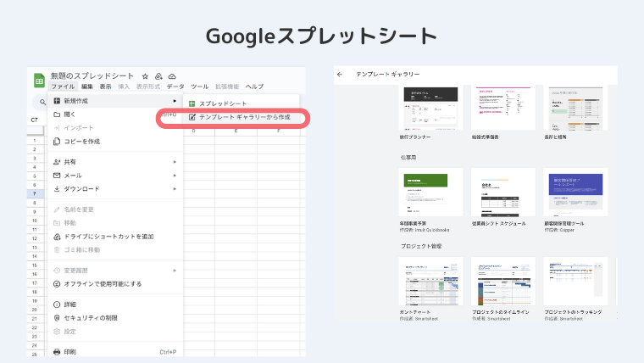Click the cloud document status icon
The width and height of the screenshot is (644, 363).
172,76
